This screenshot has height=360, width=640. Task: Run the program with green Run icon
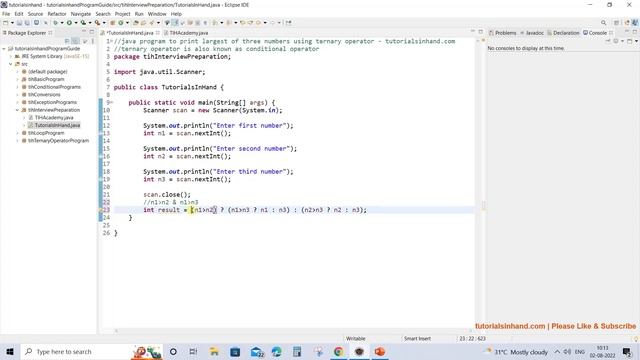pos(69,23)
